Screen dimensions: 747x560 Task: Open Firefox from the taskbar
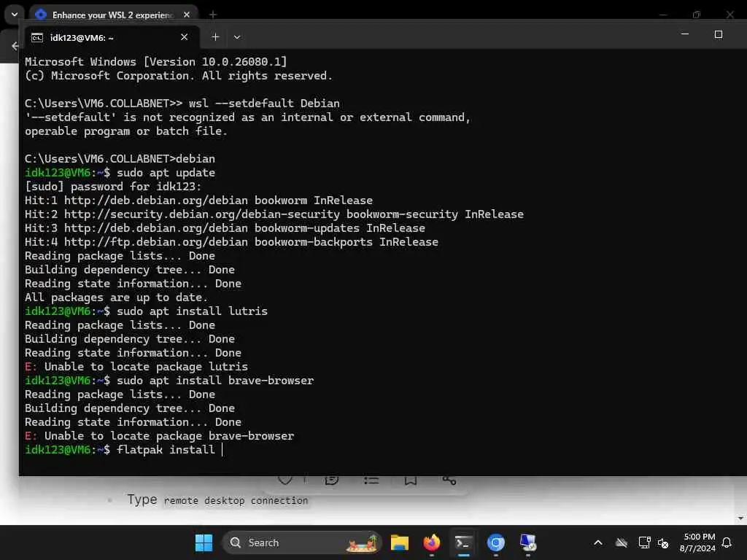click(x=432, y=542)
